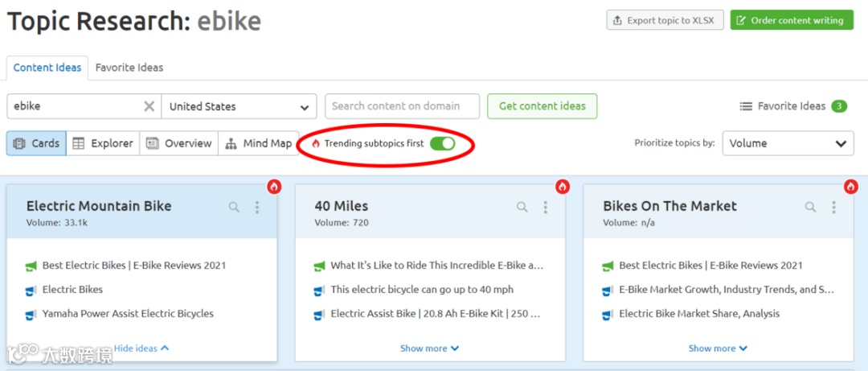Expand Bikes On The Market with Show more
Viewport: 868px width, 371px height.
click(x=718, y=348)
